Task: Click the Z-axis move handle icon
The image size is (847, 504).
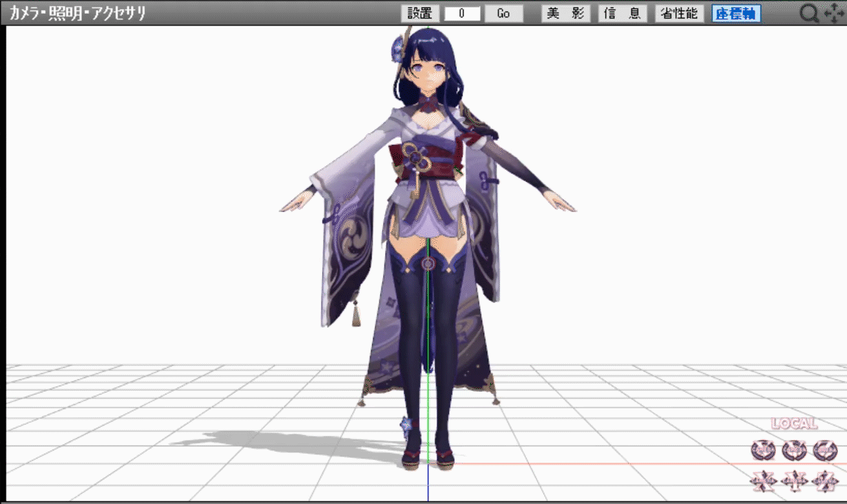Action: 825,481
